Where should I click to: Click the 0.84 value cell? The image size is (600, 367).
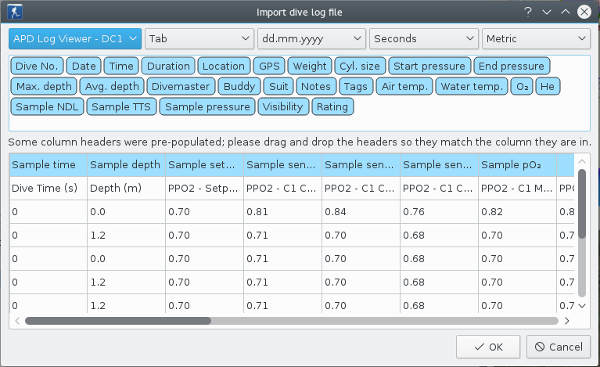point(361,212)
